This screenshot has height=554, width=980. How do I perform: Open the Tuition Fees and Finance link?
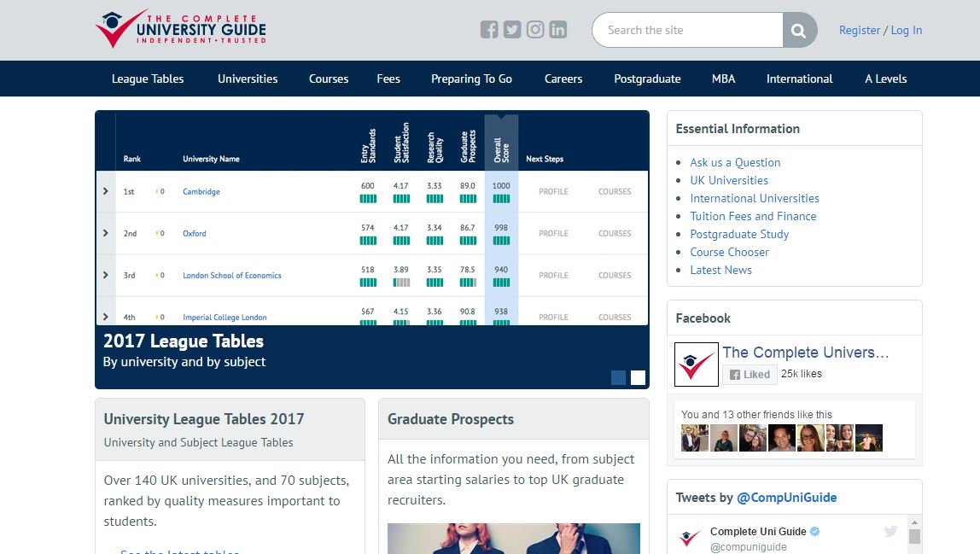(x=753, y=216)
